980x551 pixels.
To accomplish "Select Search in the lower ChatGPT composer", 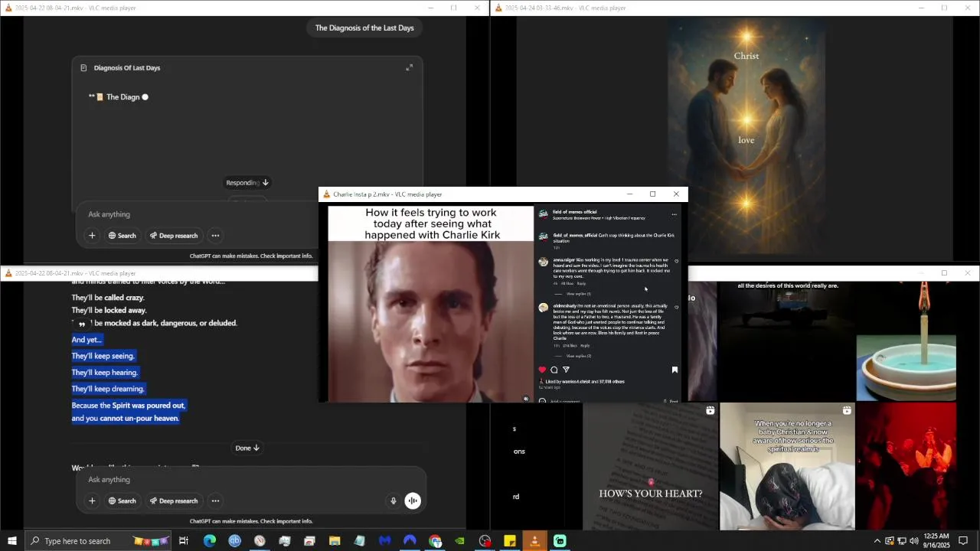I will [122, 501].
